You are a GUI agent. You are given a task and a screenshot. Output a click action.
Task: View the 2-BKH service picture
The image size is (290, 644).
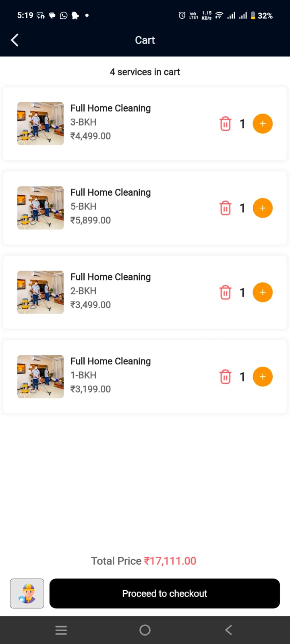(x=40, y=292)
